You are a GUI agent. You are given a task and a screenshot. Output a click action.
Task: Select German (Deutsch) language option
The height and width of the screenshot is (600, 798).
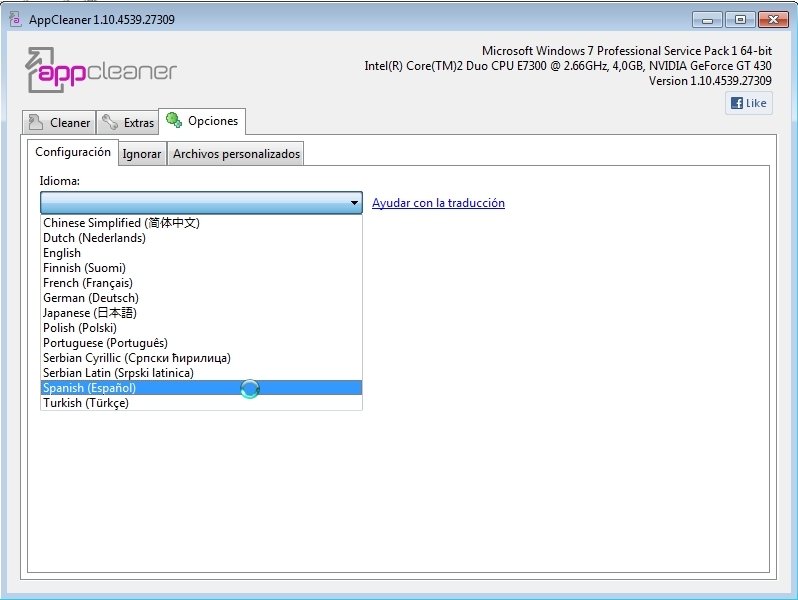pos(201,298)
